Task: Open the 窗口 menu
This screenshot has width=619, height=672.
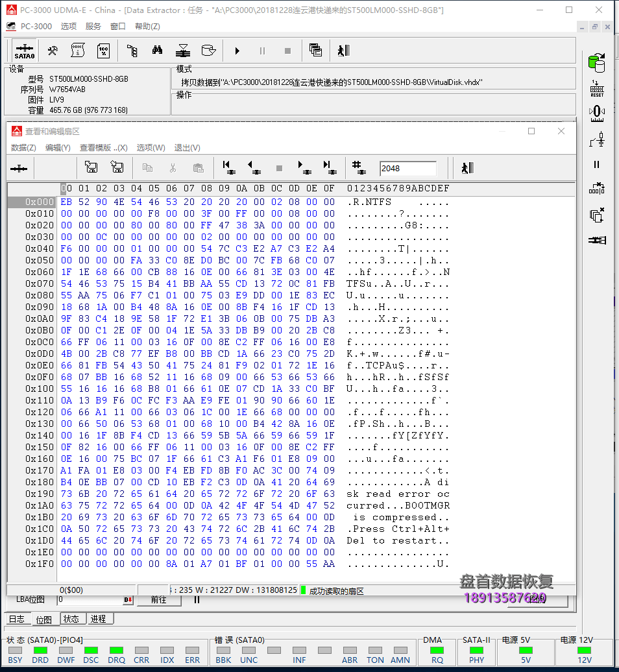Action: (x=118, y=26)
